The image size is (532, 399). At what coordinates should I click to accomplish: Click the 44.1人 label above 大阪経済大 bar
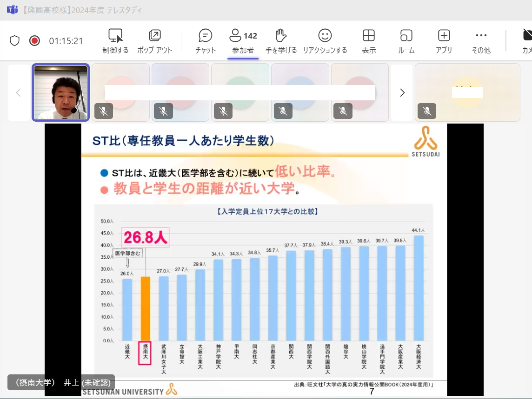[418, 230]
